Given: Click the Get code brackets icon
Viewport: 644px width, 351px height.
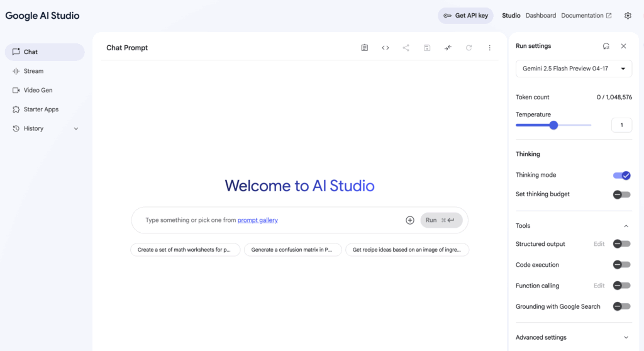Looking at the screenshot, I should (386, 48).
